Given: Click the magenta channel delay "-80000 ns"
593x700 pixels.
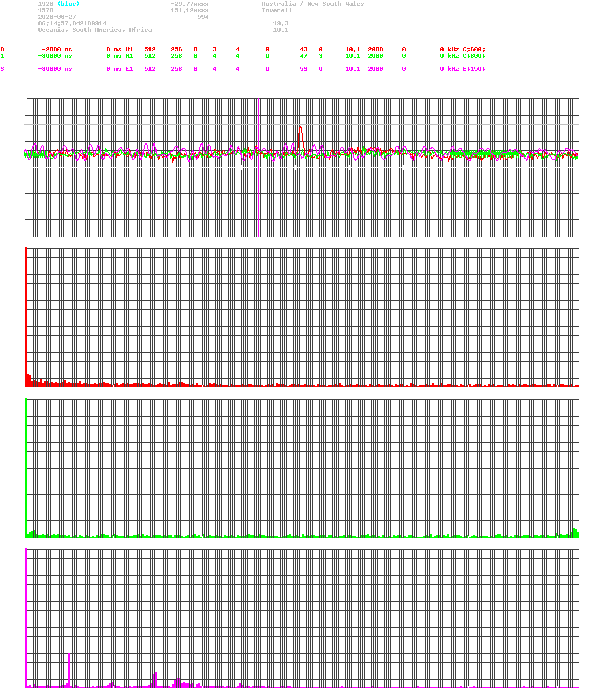Looking at the screenshot, I should point(55,69).
